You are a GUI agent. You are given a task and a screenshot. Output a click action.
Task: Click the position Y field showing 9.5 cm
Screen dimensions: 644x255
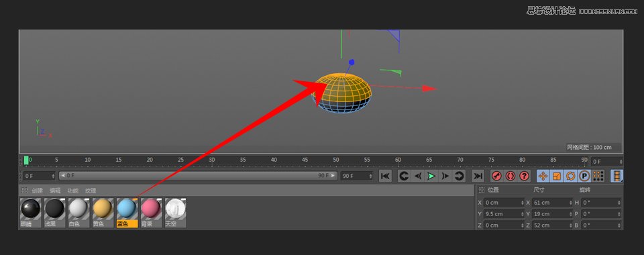(x=504, y=214)
